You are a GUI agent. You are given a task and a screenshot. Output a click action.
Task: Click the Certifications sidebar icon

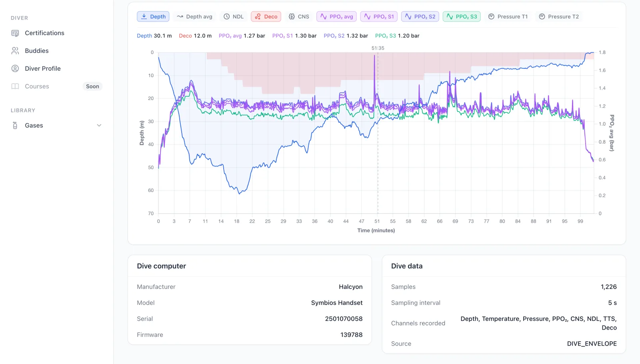pos(15,33)
